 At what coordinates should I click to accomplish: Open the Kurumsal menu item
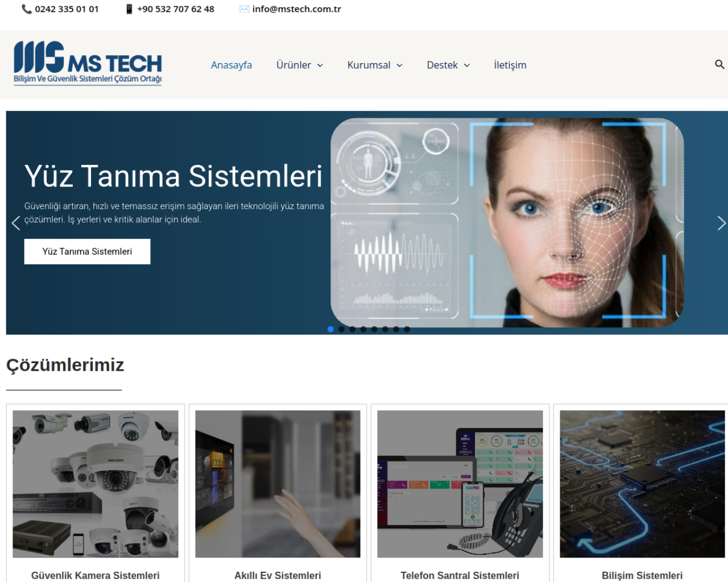pos(369,65)
